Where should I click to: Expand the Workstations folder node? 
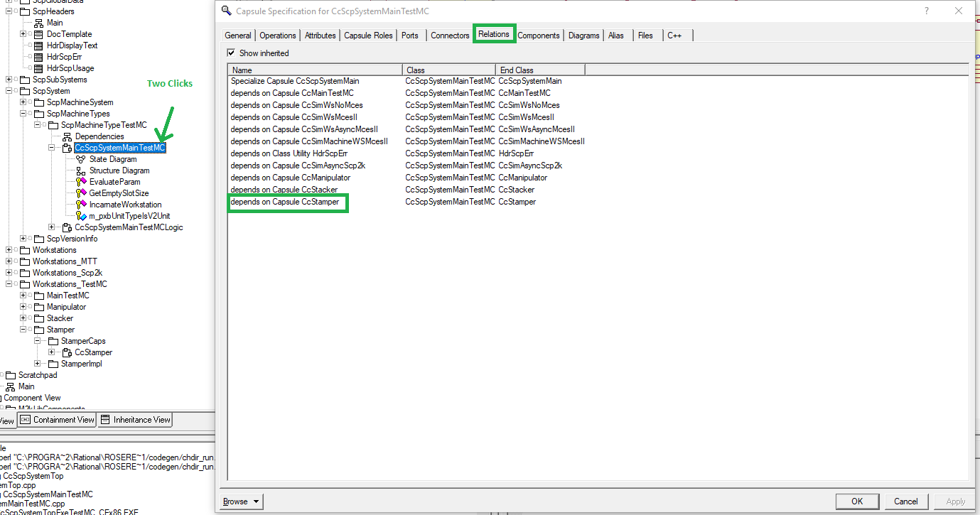[x=7, y=249]
